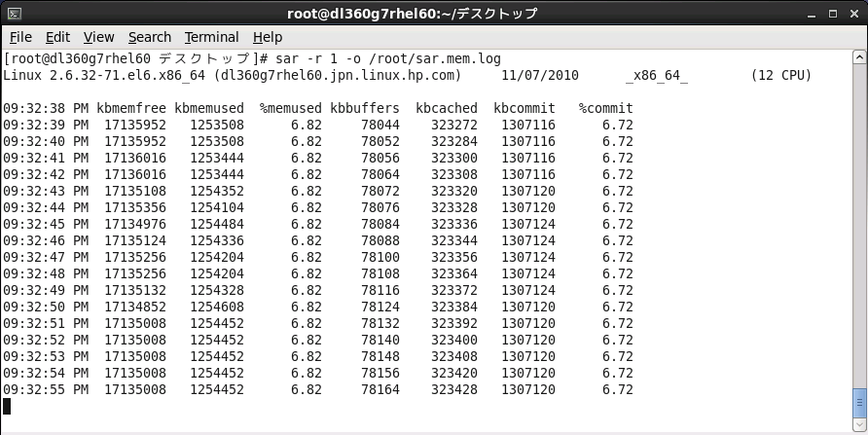Click kbmemfree value 17135356
868x435 pixels.
point(135,207)
